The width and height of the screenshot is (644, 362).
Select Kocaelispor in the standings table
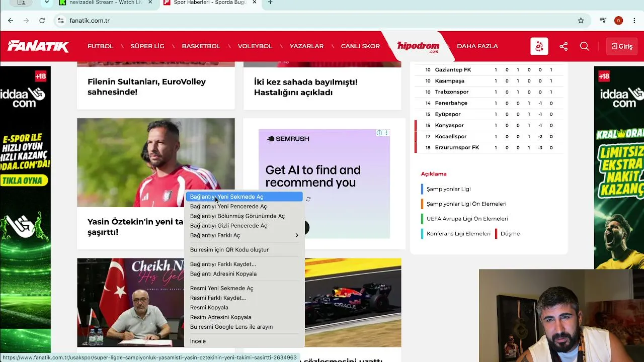451,136
